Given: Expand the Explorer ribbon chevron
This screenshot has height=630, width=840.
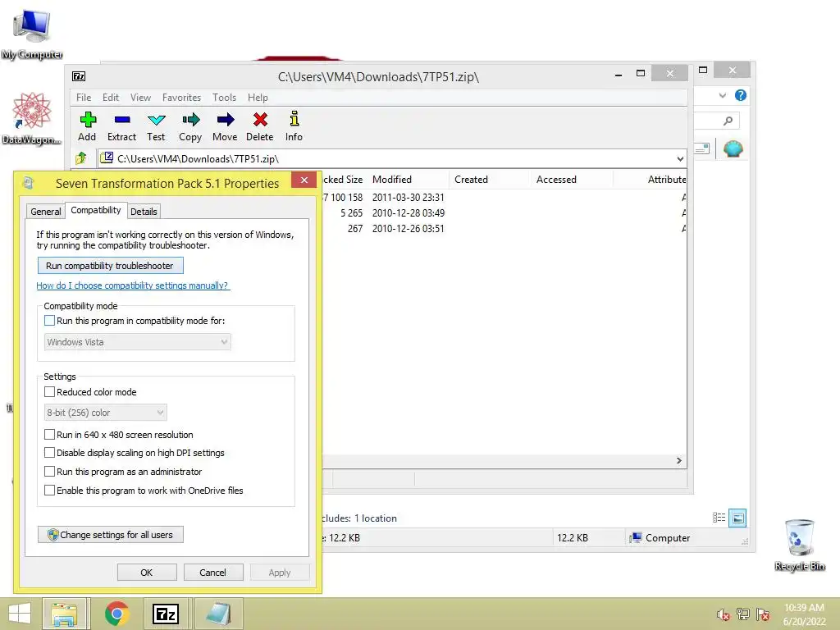Looking at the screenshot, I should (722, 95).
